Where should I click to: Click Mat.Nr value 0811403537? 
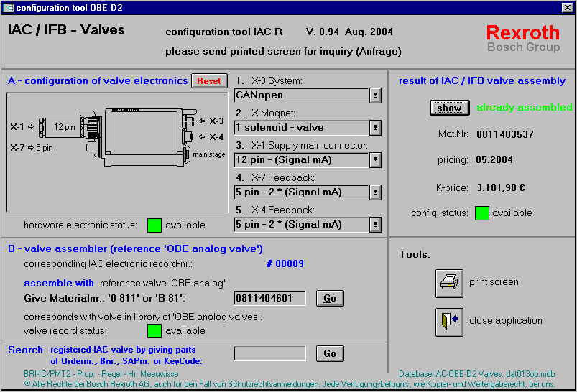point(505,134)
